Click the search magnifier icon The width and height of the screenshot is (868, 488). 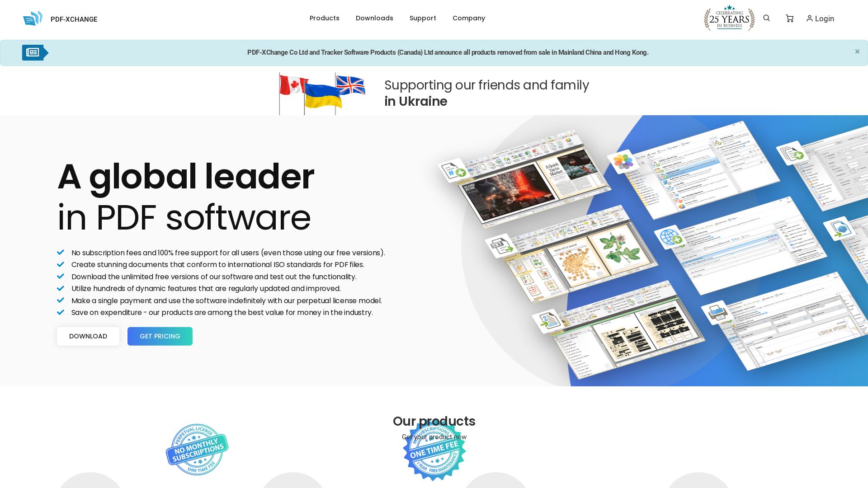(x=767, y=18)
